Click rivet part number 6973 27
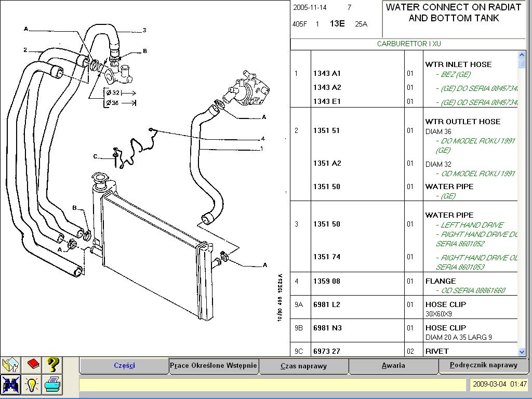This screenshot has height=399, width=532. click(327, 351)
